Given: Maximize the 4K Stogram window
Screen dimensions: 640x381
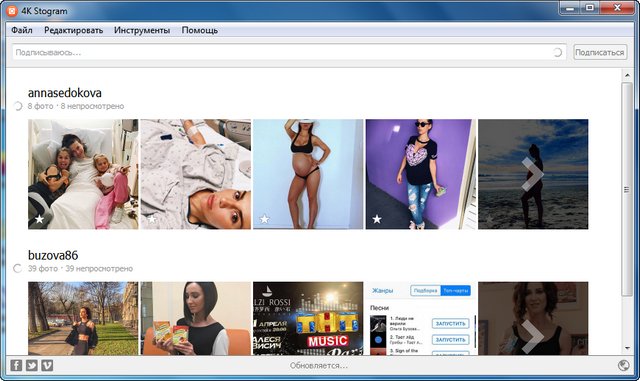Looking at the screenshot, I should click(590, 8).
